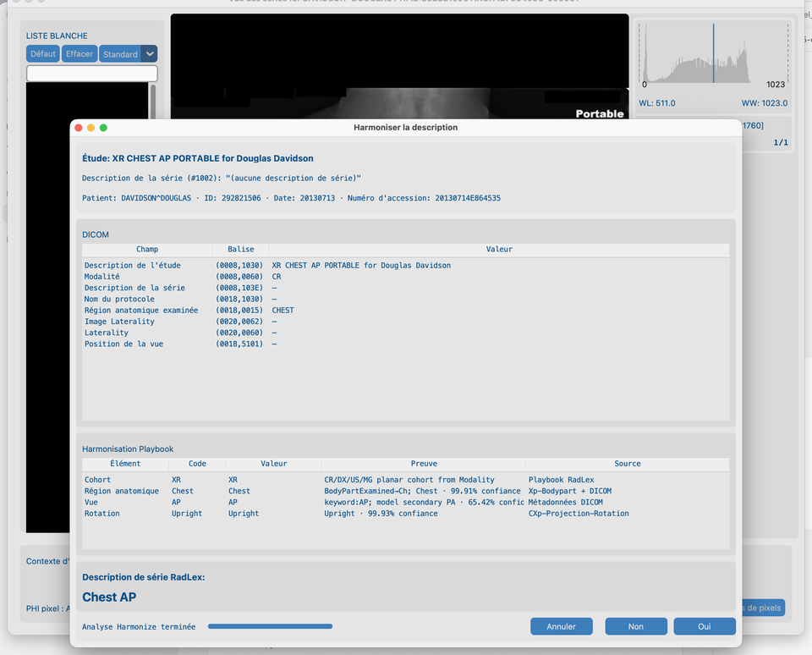Click the Effacer button in Liste Blanche
Image resolution: width=812 pixels, height=655 pixels.
(x=80, y=54)
